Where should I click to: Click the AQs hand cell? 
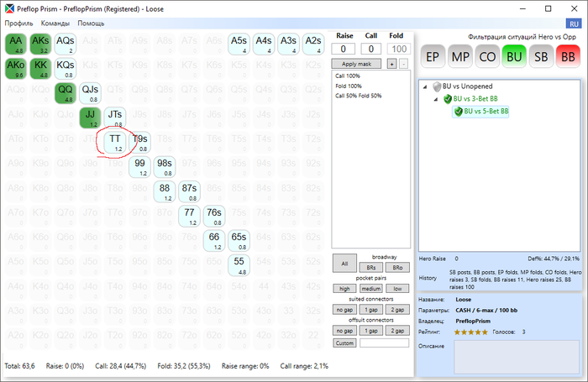66,44
